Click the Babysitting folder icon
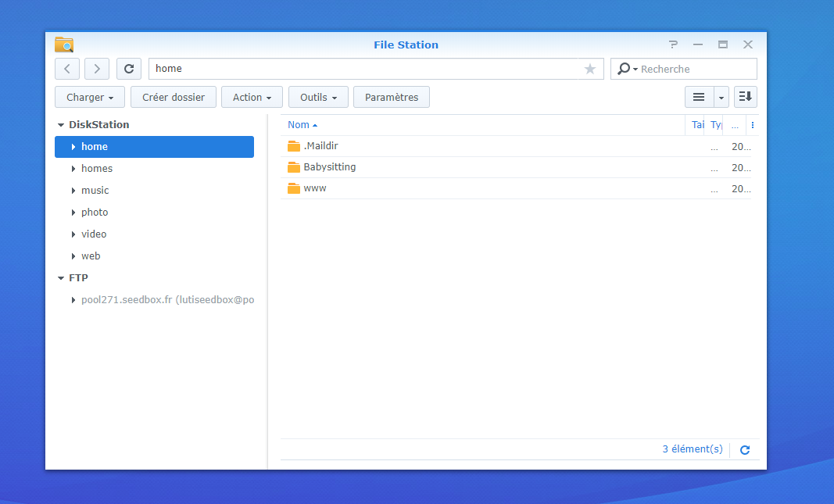 point(294,167)
